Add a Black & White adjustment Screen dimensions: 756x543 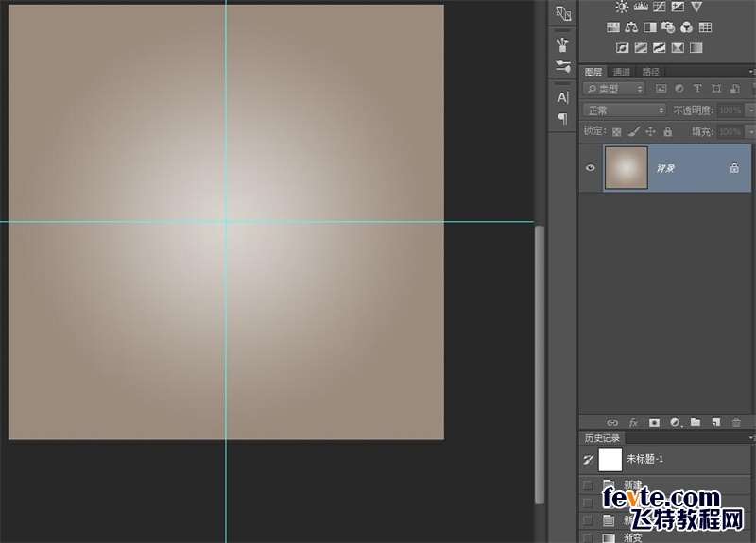coord(650,27)
